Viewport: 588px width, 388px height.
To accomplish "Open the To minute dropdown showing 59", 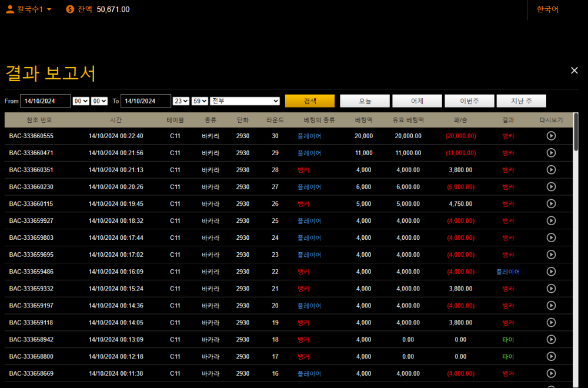I will tap(199, 101).
